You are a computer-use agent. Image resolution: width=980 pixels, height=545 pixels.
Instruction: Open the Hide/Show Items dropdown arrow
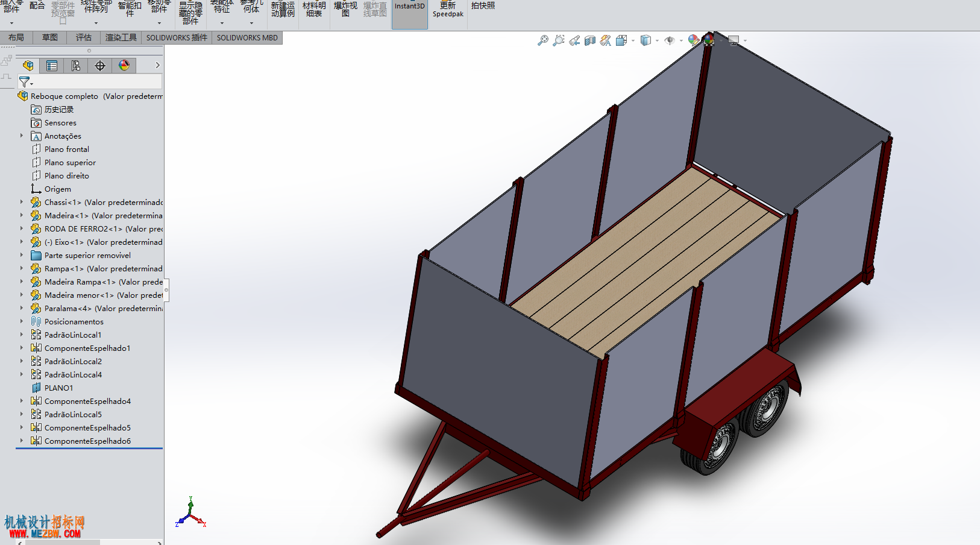[681, 41]
